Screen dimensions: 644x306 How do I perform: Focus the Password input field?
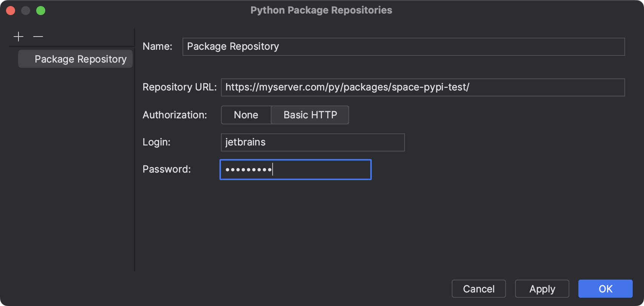coord(295,170)
